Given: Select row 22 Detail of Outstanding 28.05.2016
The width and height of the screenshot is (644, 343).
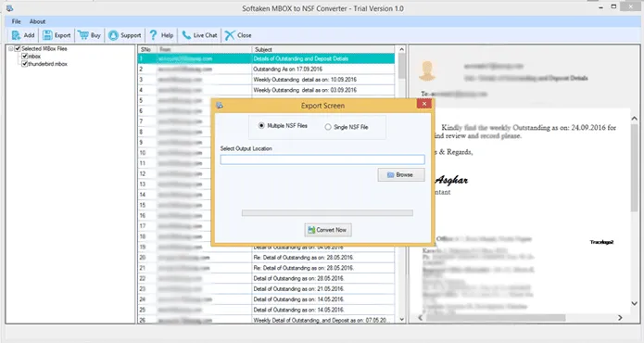Looking at the screenshot, I should [x=266, y=278].
